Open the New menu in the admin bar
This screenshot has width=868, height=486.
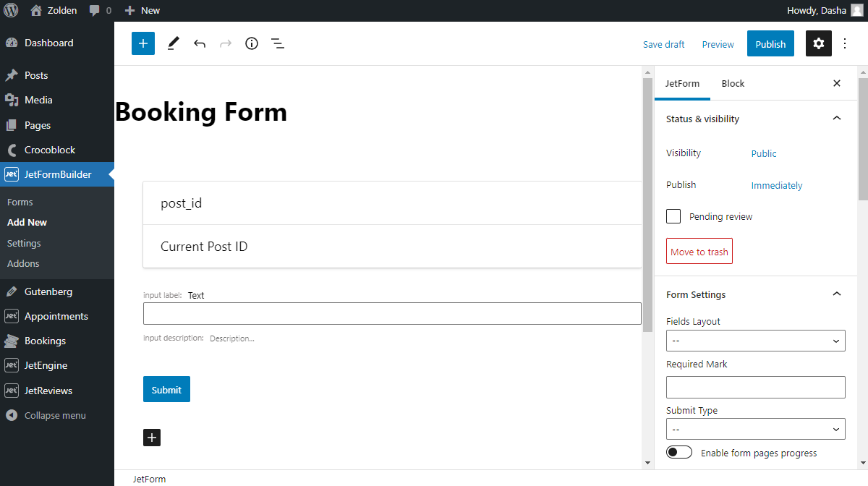[x=142, y=10]
